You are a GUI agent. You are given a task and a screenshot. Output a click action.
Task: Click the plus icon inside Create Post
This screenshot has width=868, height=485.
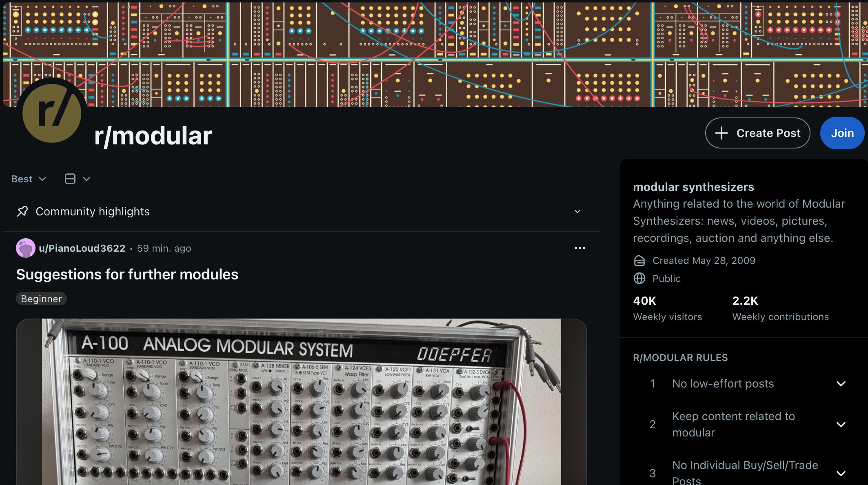pyautogui.click(x=721, y=133)
